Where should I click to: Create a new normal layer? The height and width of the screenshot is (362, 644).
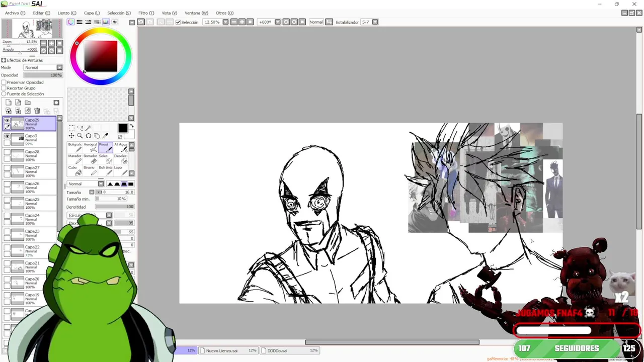9,103
